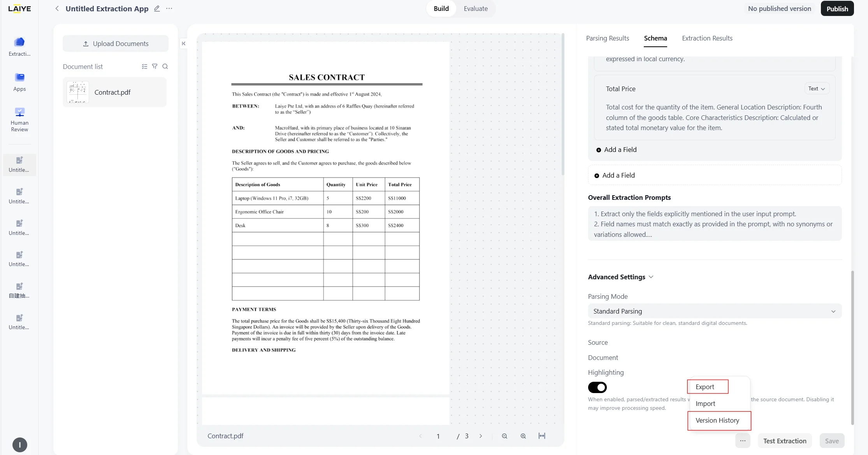The image size is (868, 455).
Task: Open the Extraction section in left sidebar
Action: coord(19,46)
